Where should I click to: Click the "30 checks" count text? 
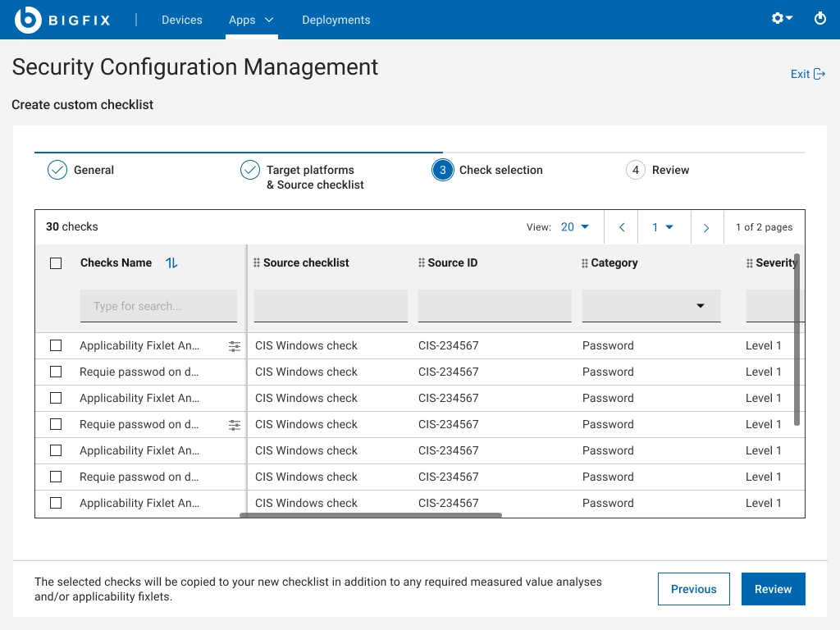tap(72, 226)
